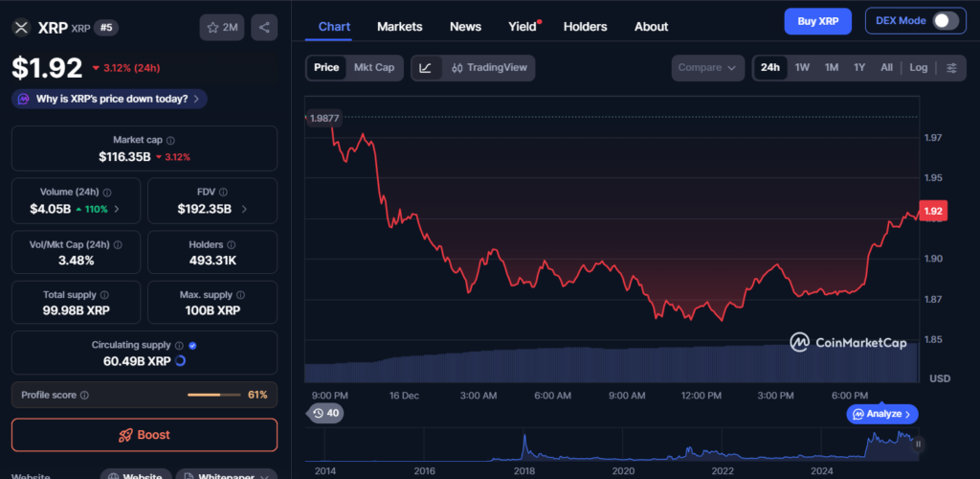Click the pause handle on mini timeline
Image resolution: width=980 pixels, height=479 pixels.
point(919,444)
